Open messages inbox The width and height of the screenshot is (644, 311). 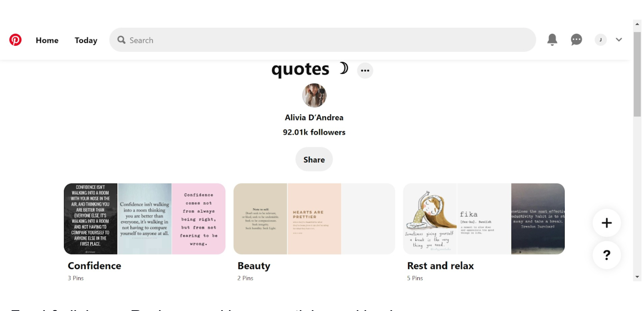pyautogui.click(x=576, y=40)
